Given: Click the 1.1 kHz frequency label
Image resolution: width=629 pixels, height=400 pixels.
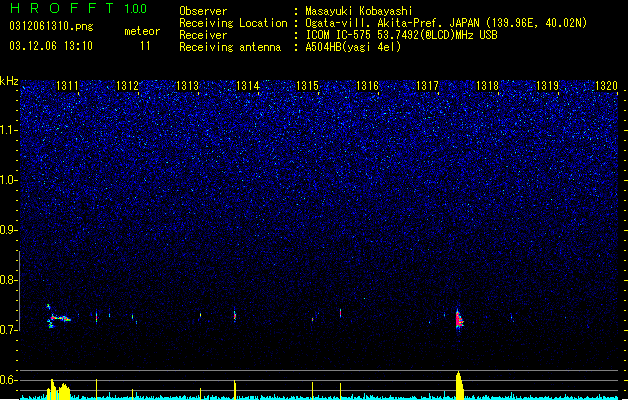Looking at the screenshot, I should (x=9, y=130).
